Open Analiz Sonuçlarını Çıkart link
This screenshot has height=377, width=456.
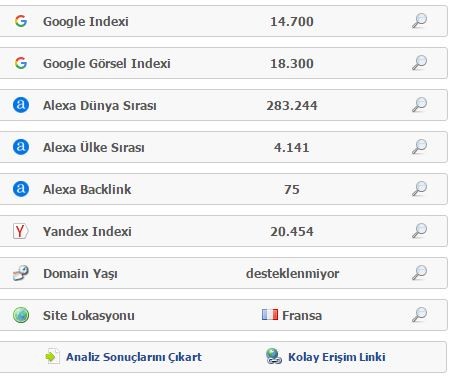tap(134, 357)
